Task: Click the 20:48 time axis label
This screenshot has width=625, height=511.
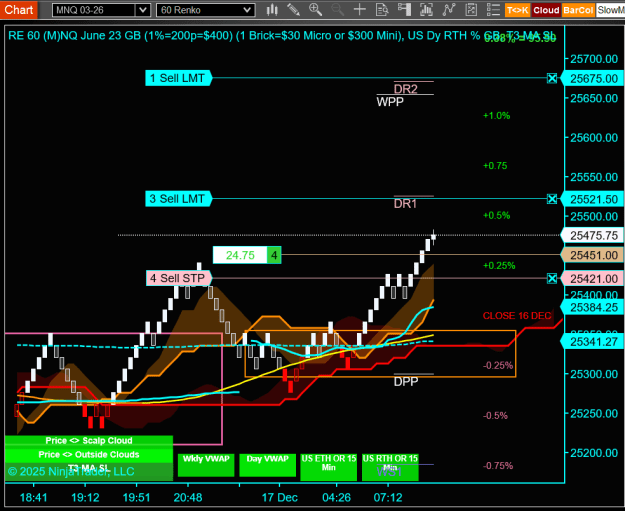Action: [188, 497]
